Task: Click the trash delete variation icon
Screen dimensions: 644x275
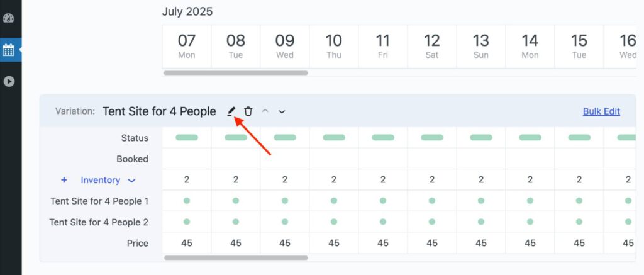Action: [x=248, y=111]
